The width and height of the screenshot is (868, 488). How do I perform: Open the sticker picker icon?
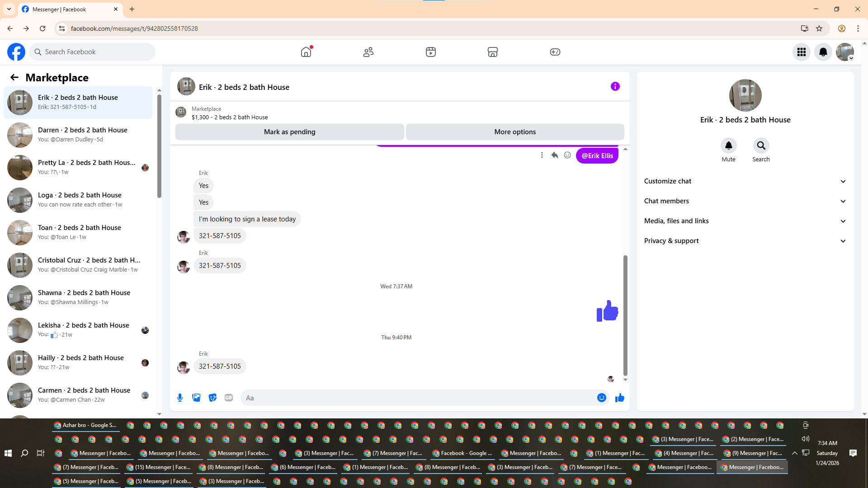click(x=212, y=398)
